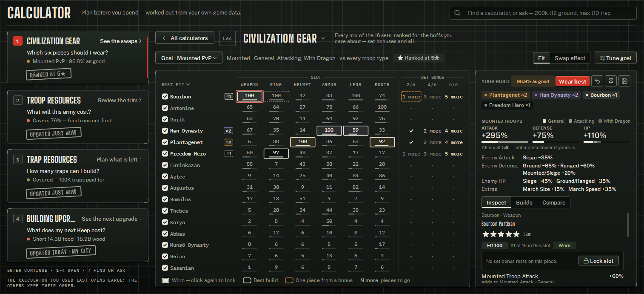The width and height of the screenshot is (644, 294).
Task: Expand the Civilization Gear title dropdown chevron
Action: (x=323, y=38)
